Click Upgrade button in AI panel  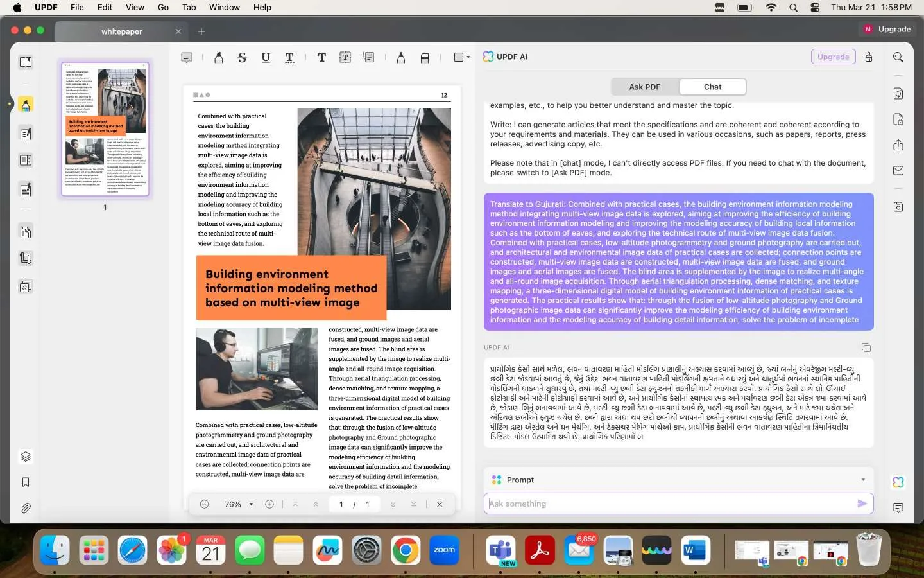pos(833,57)
